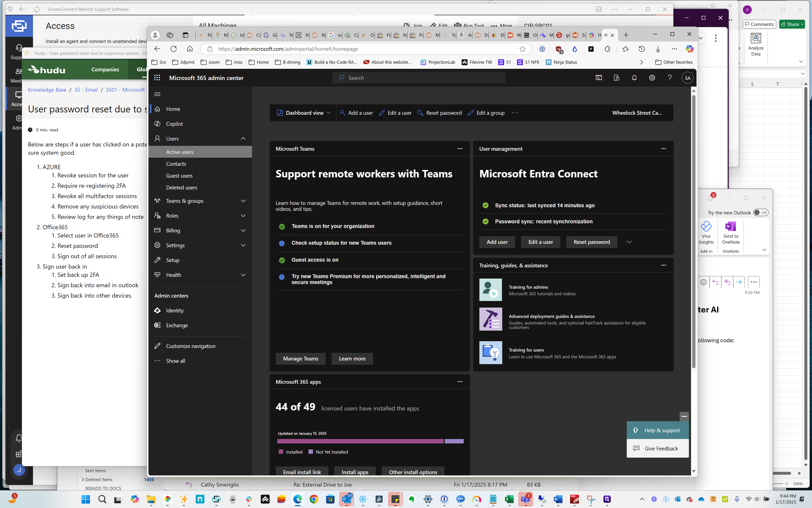Open Help & support panel

657,430
